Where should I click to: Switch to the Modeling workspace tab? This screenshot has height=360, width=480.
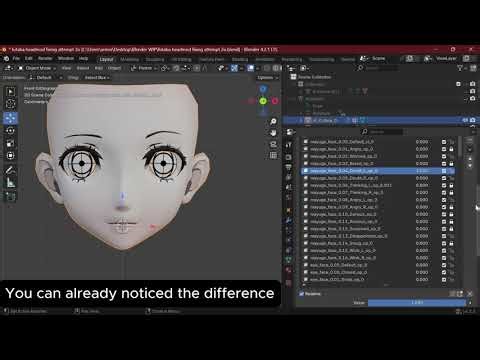(x=130, y=59)
